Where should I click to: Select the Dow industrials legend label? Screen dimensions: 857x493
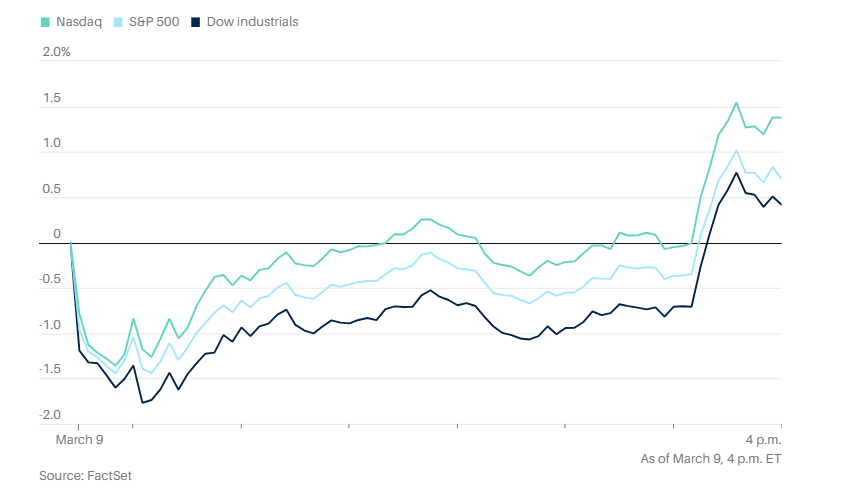tap(251, 21)
